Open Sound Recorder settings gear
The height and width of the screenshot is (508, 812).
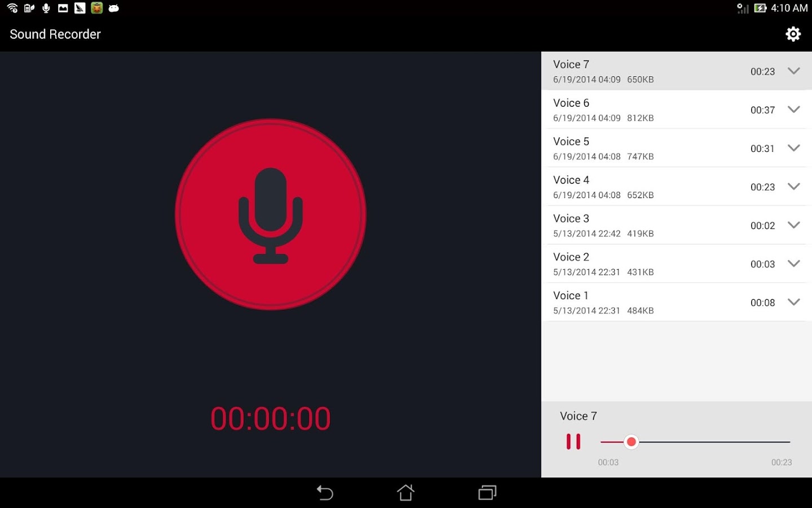pyautogui.click(x=793, y=34)
